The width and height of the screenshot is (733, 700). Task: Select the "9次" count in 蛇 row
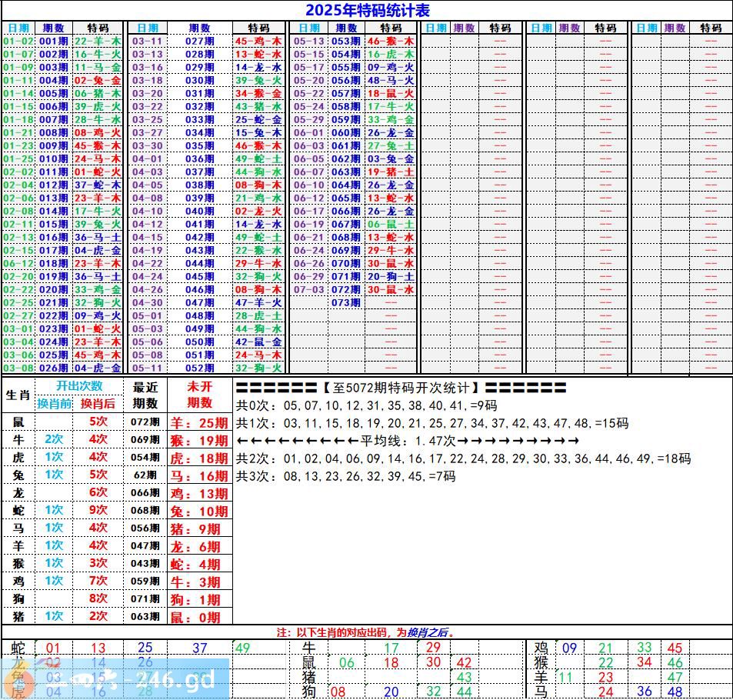tap(98, 510)
